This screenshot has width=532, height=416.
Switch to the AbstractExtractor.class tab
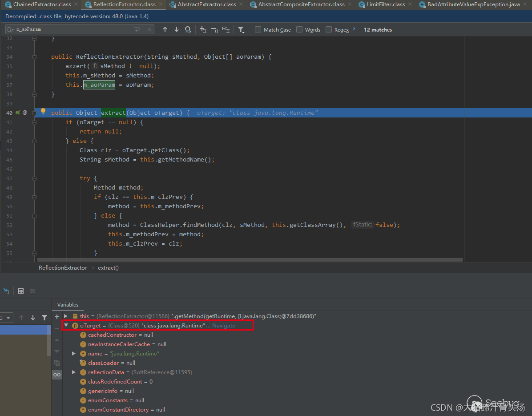pos(206,4)
